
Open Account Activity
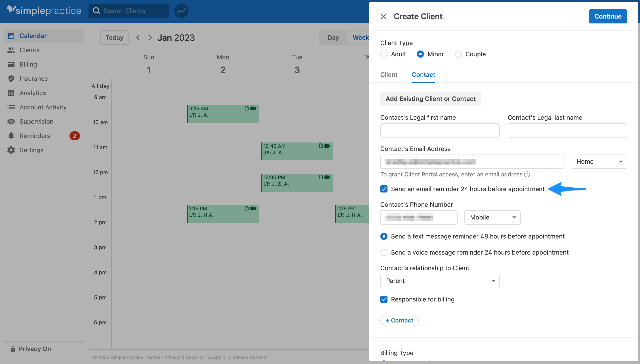tap(43, 107)
